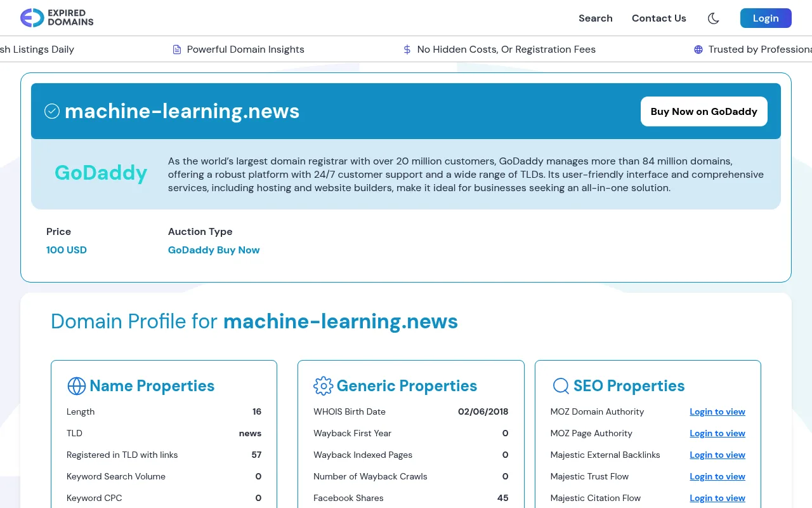Click the verified checkmark icon beside machine-learning.news
812x508 pixels.
click(52, 111)
